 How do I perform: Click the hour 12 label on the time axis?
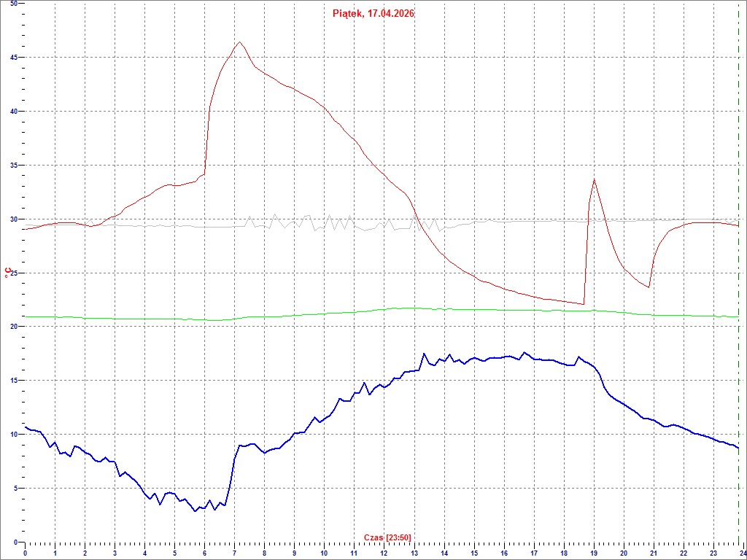[x=384, y=553]
